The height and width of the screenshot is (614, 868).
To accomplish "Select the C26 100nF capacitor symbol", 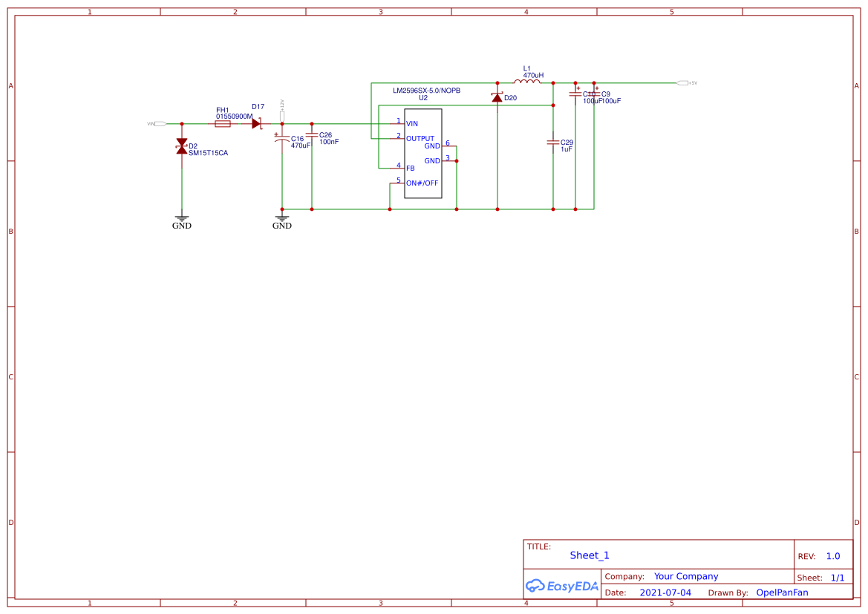I will 312,135.
